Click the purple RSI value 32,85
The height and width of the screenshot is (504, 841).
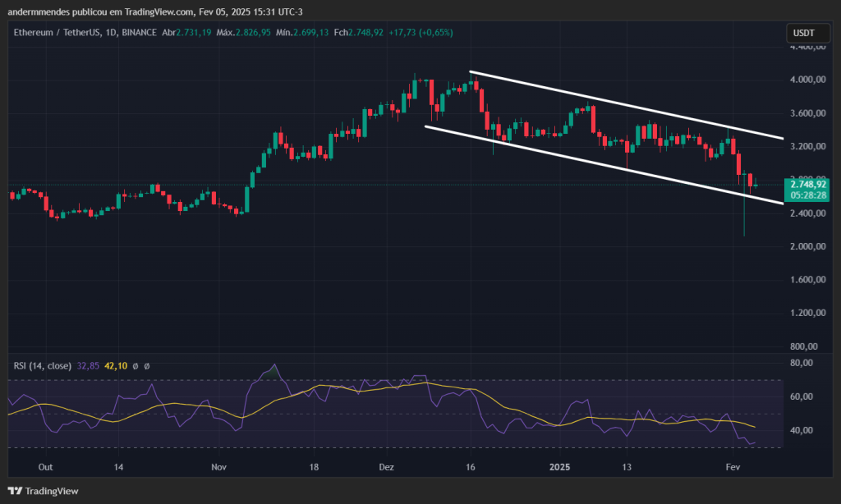tap(88, 365)
